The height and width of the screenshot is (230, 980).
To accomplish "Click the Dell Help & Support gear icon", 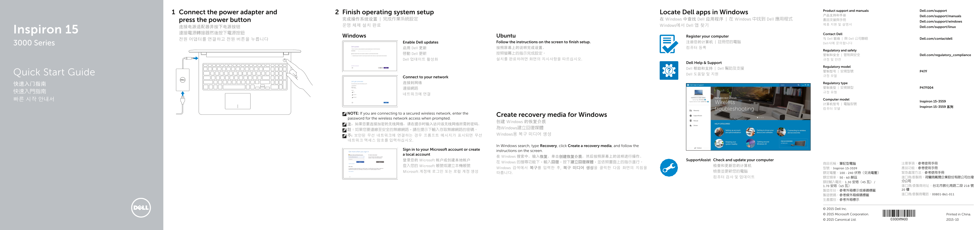I will pos(669,70).
